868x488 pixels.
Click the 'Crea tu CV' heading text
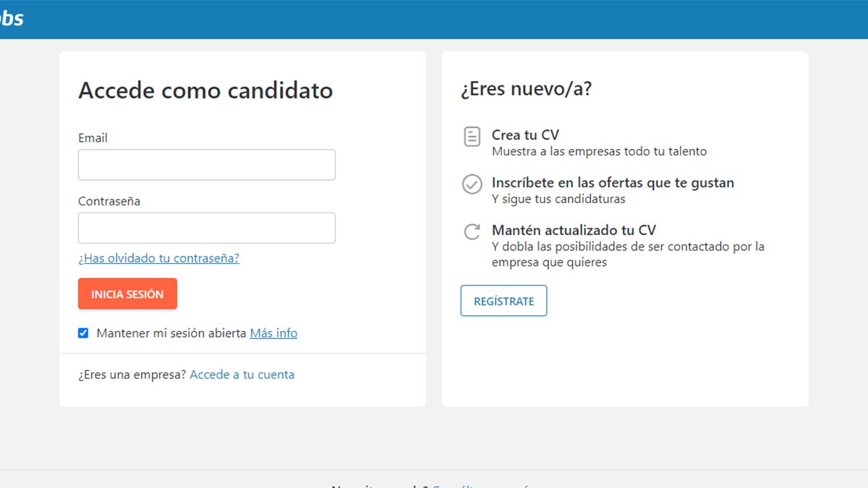pos(526,134)
